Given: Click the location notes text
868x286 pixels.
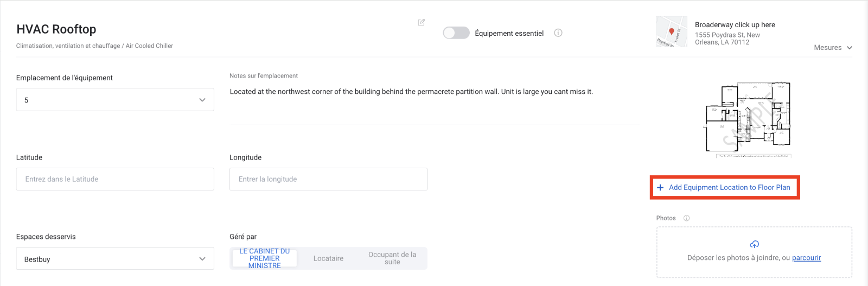Looking at the screenshot, I should click(x=411, y=92).
